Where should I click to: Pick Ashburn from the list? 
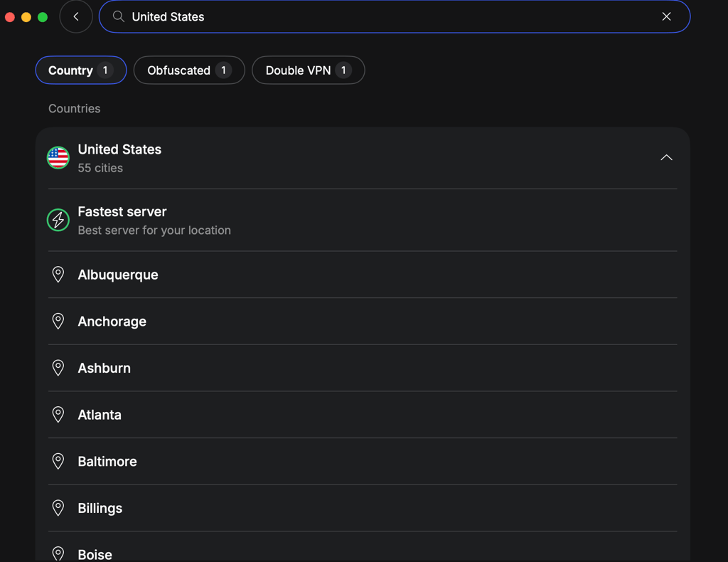363,368
